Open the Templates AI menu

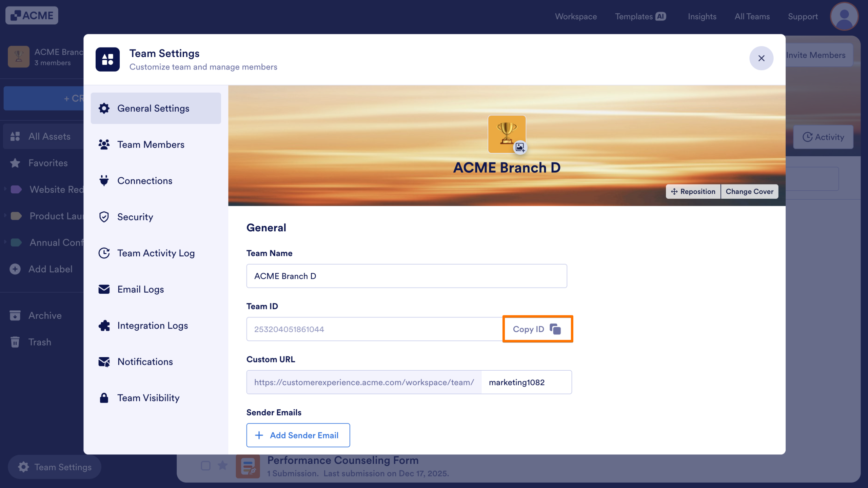pos(640,16)
